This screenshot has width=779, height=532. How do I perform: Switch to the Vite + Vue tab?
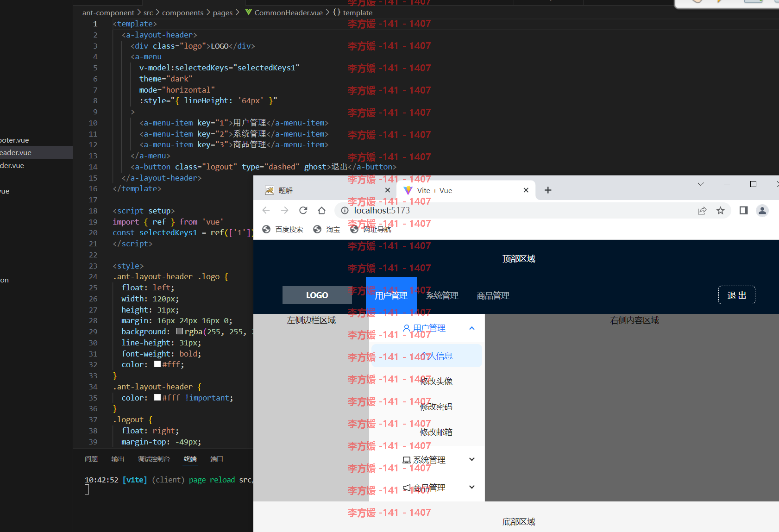click(466, 190)
